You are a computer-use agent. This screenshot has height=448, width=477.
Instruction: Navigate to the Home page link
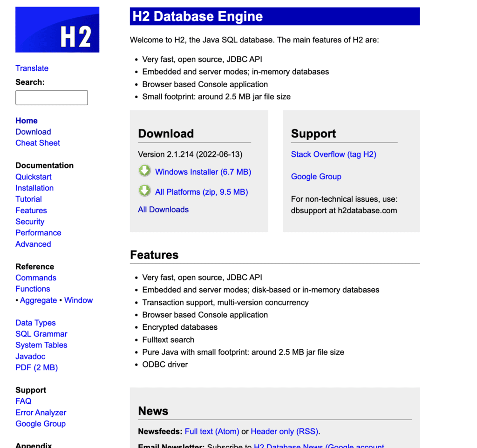pyautogui.click(x=26, y=121)
